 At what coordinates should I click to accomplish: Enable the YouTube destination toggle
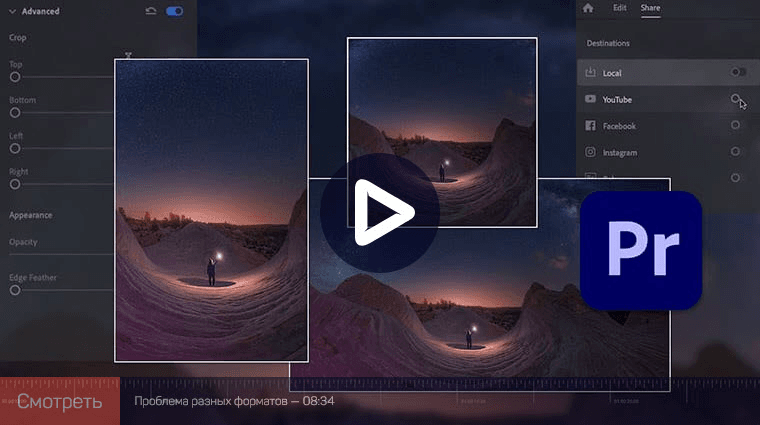[x=735, y=99]
